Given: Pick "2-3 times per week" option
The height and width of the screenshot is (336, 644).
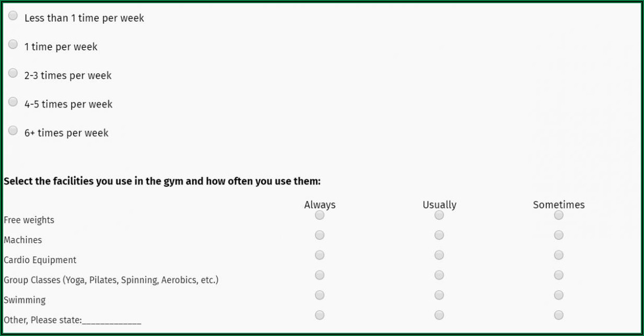Looking at the screenshot, I should 13,73.
